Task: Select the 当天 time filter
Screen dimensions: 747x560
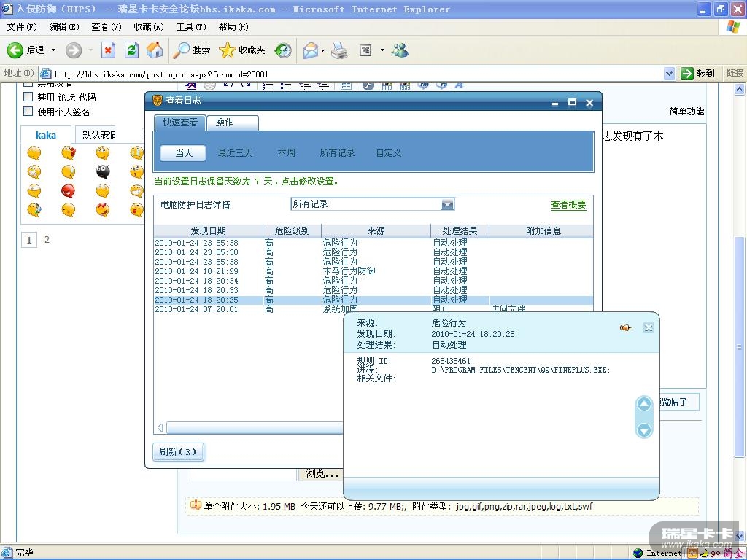Action: pyautogui.click(x=183, y=153)
